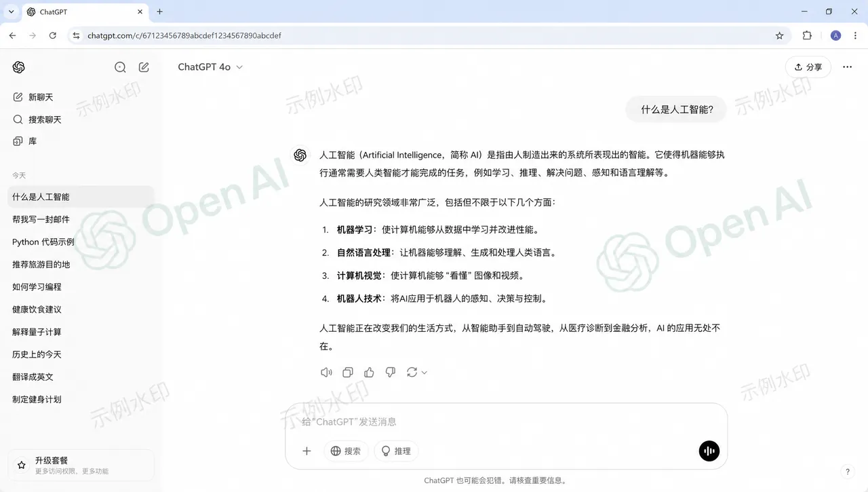Toggle the 搜索 web search option
Viewport: 868px width, 492px height.
click(346, 451)
